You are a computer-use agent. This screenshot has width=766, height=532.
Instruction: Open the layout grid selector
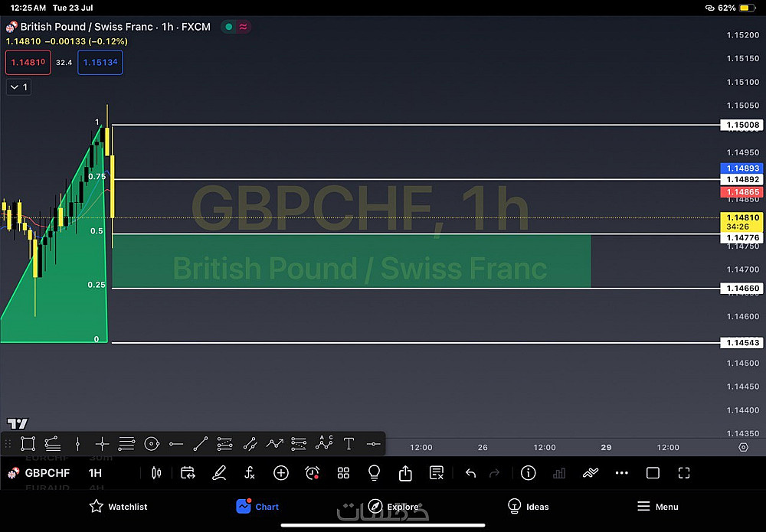pyautogui.click(x=343, y=473)
